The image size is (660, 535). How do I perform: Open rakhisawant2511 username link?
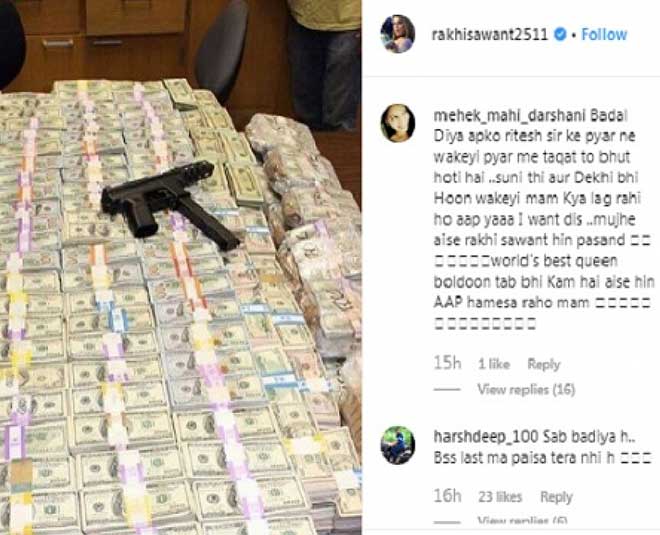tap(490, 35)
